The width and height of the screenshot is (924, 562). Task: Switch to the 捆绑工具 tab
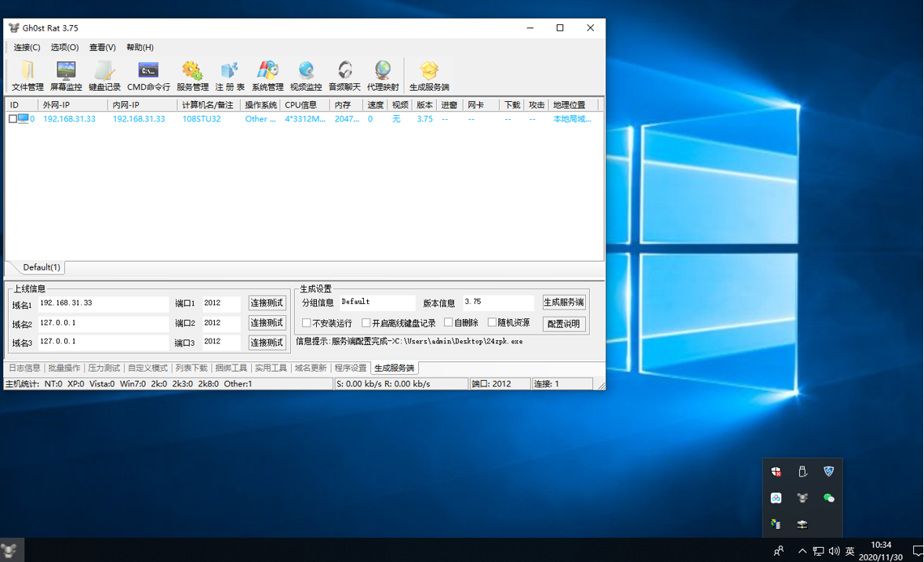[x=231, y=368]
